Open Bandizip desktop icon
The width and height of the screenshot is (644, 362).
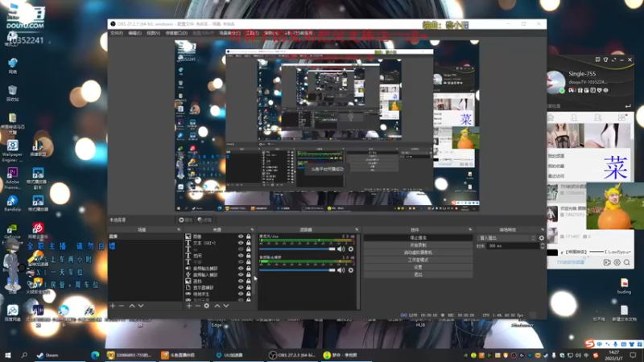[12, 204]
